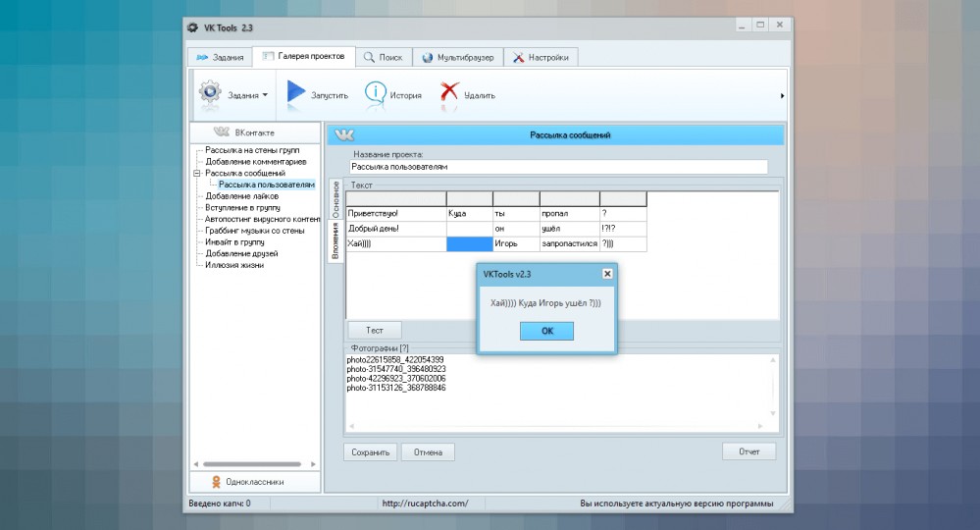
Task: Click the photo-31153126_368788846 line
Action: point(396,388)
